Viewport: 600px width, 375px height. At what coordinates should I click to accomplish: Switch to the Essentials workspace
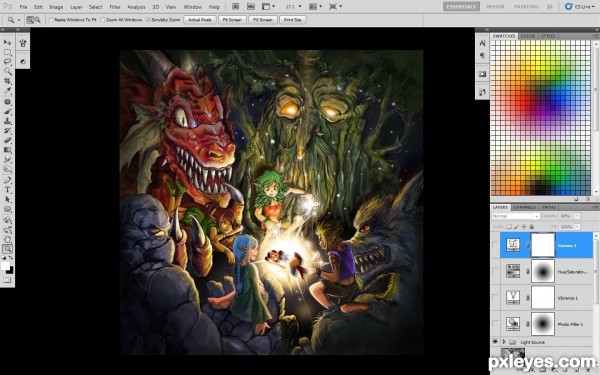[x=461, y=7]
